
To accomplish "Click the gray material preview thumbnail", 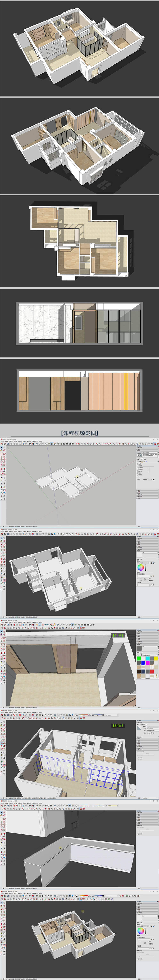I will pos(140,649).
